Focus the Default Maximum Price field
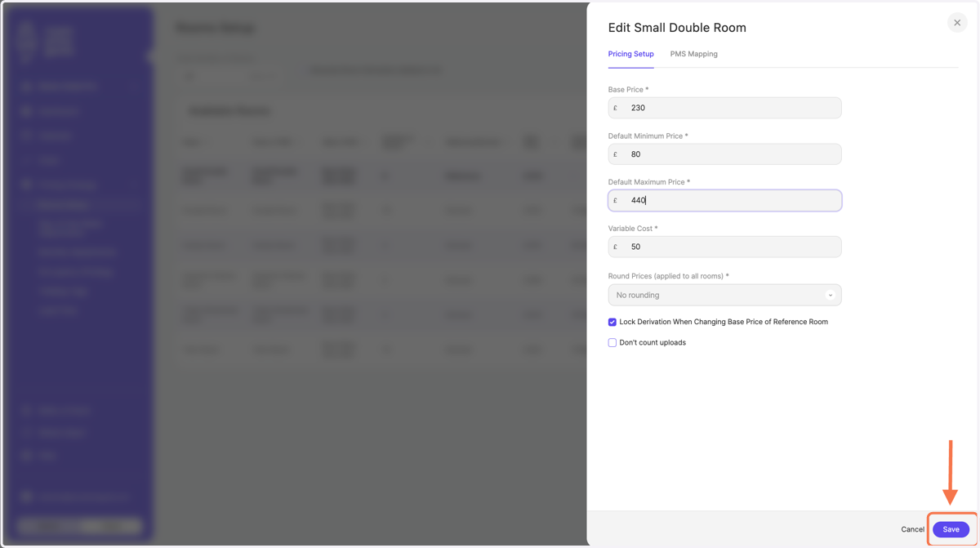 (724, 200)
